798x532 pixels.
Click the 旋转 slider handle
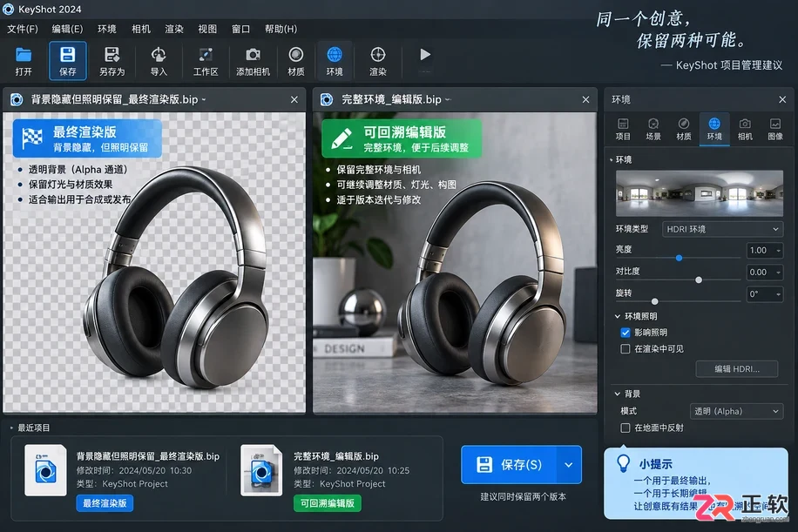click(x=654, y=301)
